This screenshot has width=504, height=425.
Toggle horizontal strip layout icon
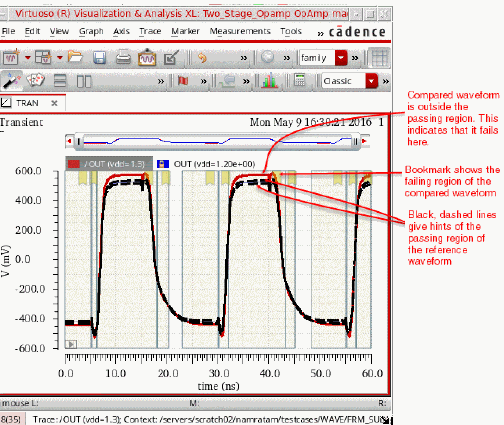click(x=60, y=81)
